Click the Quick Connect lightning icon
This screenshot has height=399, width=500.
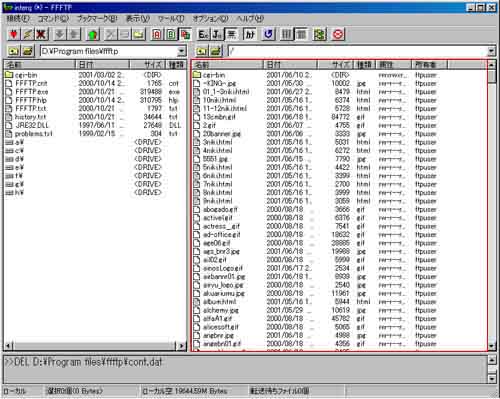[x=27, y=34]
